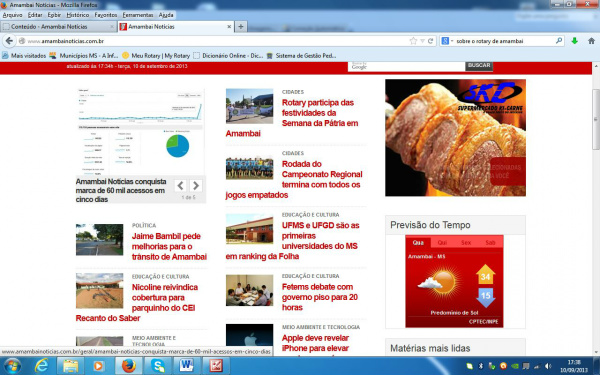The image size is (600, 375).
Task: Click the SKD supermercado meat advertisement
Action: [455, 138]
